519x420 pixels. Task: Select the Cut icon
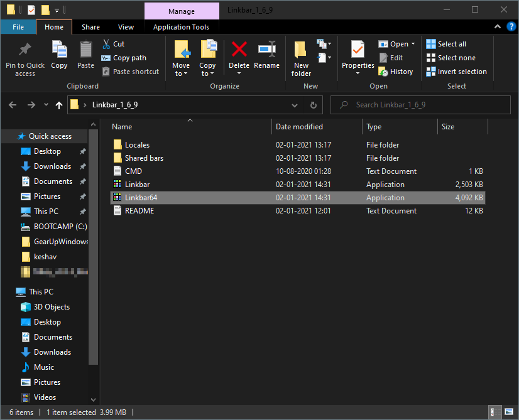tap(115, 43)
